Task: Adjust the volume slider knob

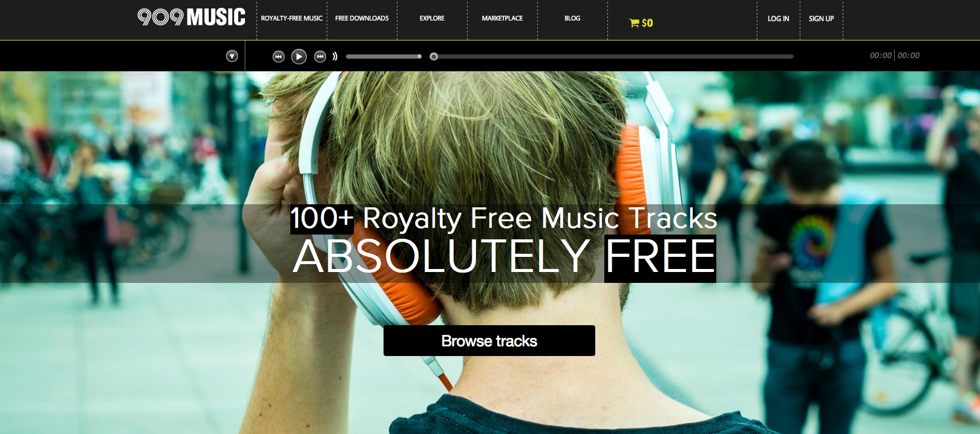Action: click(419, 56)
